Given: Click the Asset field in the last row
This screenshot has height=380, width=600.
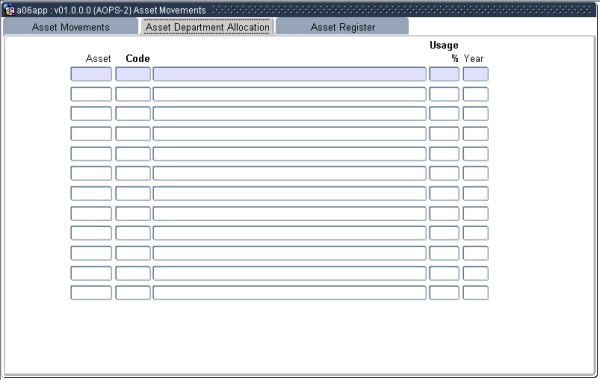Looking at the screenshot, I should click(x=91, y=293).
